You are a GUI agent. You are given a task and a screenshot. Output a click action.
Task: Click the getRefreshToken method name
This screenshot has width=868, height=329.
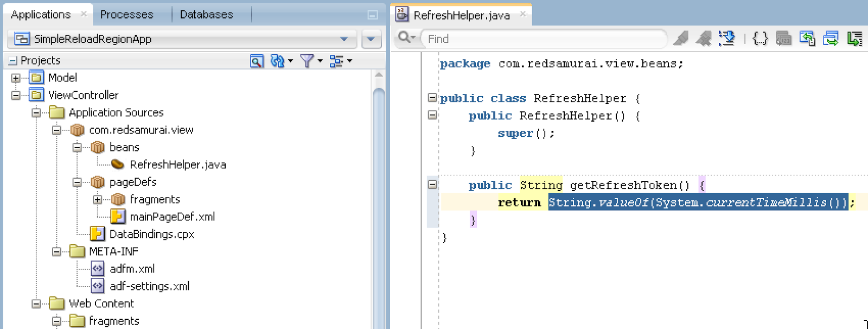[x=624, y=185]
